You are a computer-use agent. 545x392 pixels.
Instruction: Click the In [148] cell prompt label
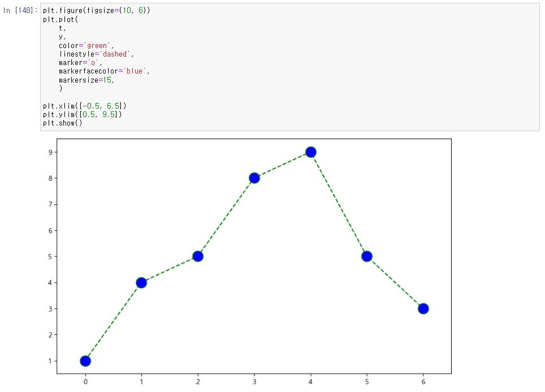click(20, 10)
